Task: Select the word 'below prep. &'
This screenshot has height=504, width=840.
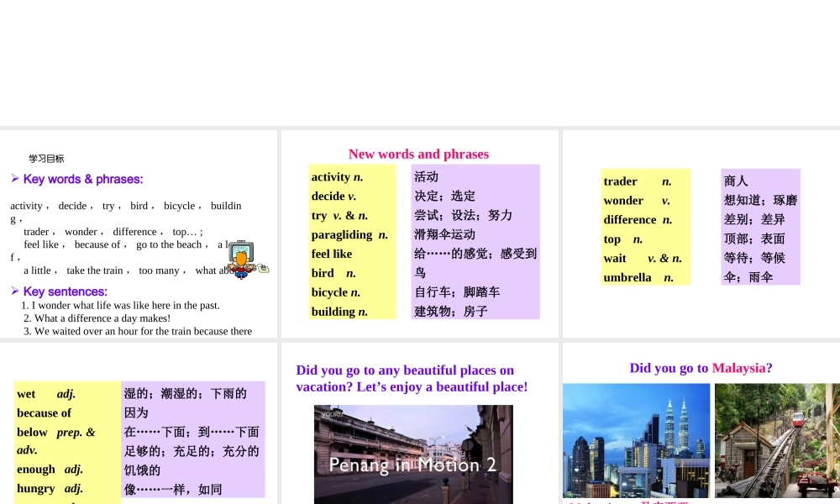Action: coord(55,433)
